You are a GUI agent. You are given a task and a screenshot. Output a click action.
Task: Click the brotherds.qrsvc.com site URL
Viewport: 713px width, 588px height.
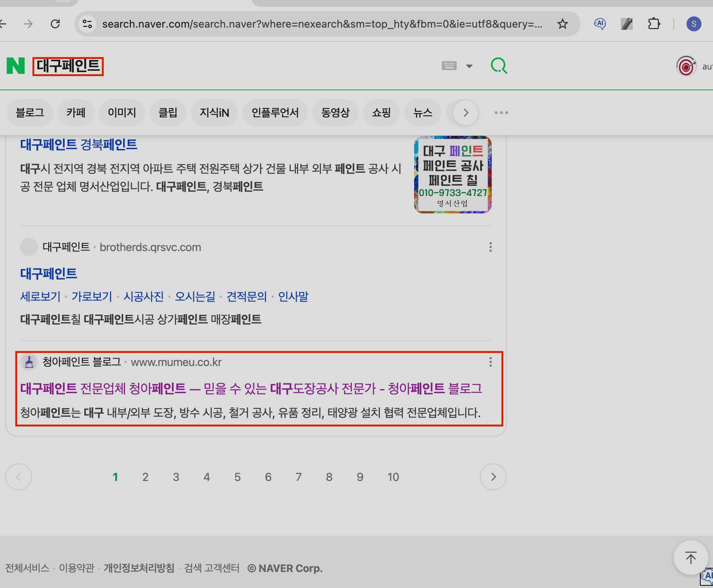coord(150,247)
